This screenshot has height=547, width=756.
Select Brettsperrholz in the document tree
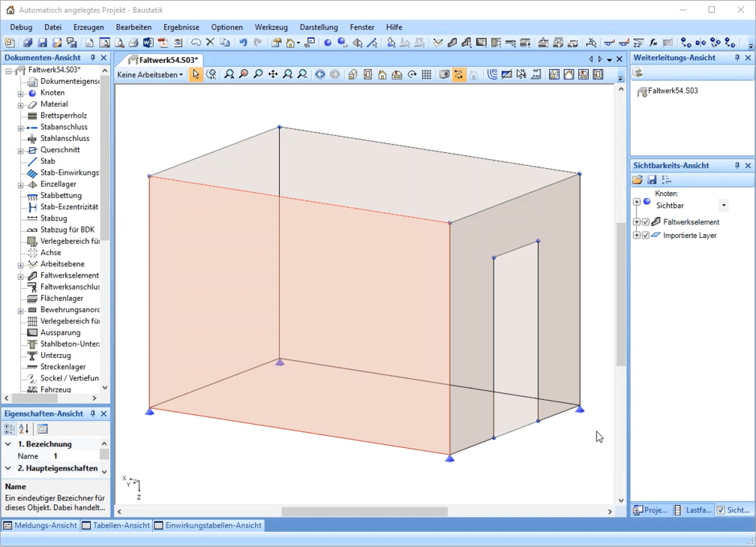(x=63, y=116)
